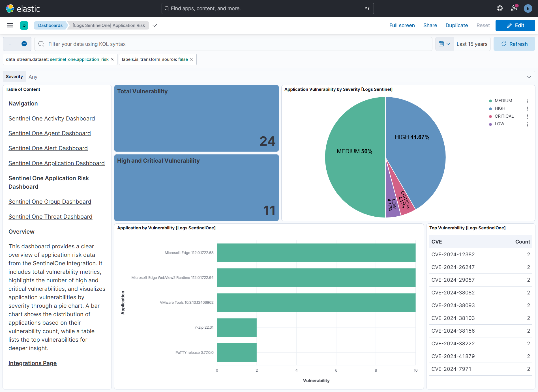The height and width of the screenshot is (392, 538).
Task: Open the Share menu
Action: coord(430,25)
